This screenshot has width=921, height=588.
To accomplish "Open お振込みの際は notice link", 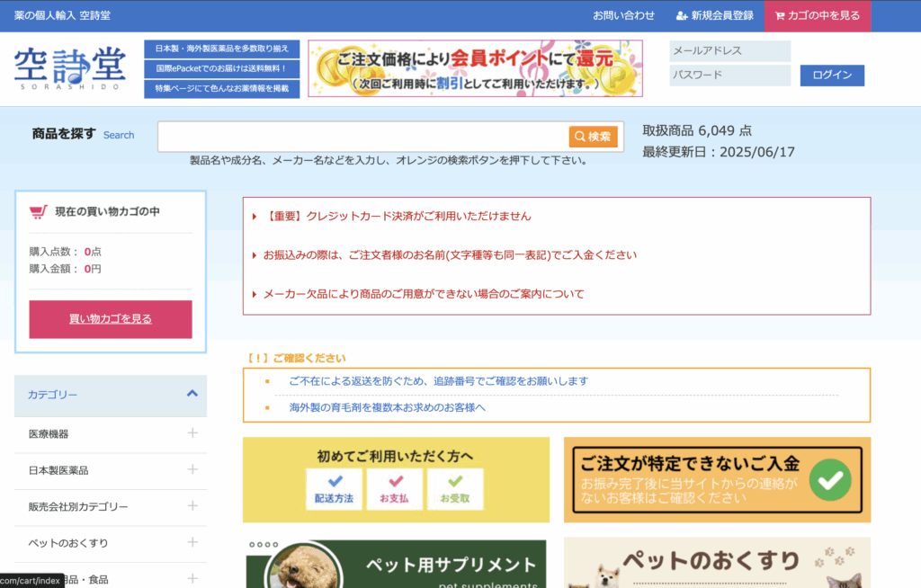I will pos(450,255).
